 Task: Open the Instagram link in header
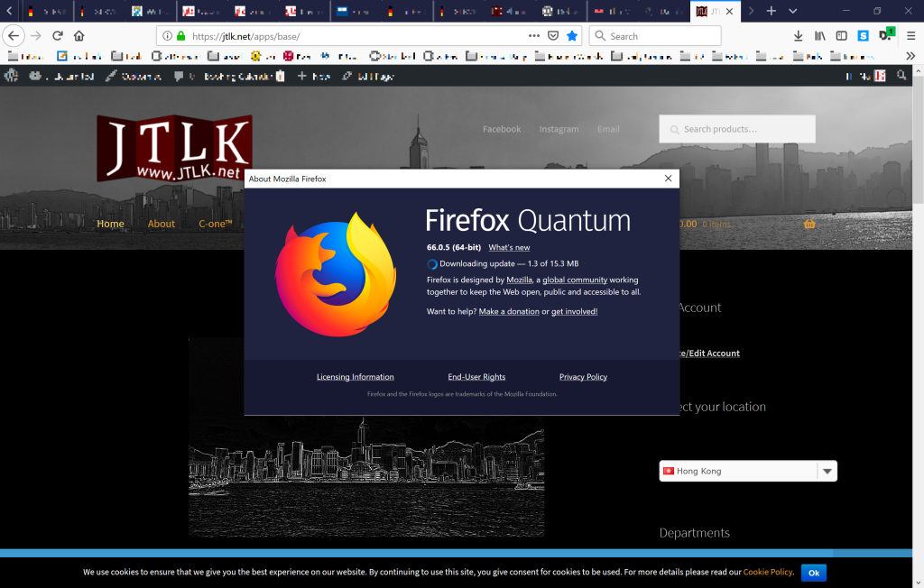559,129
